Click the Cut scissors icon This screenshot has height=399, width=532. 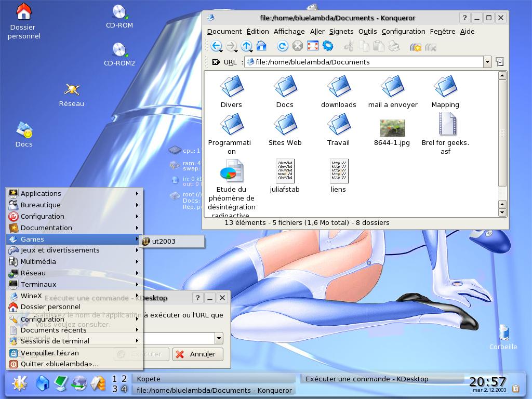pos(349,46)
